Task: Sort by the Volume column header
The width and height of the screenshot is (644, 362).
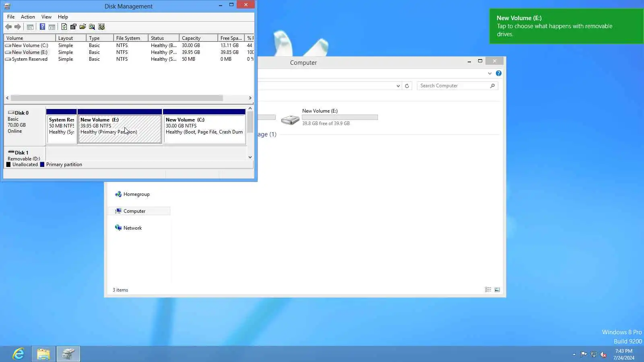Action: 30,38
